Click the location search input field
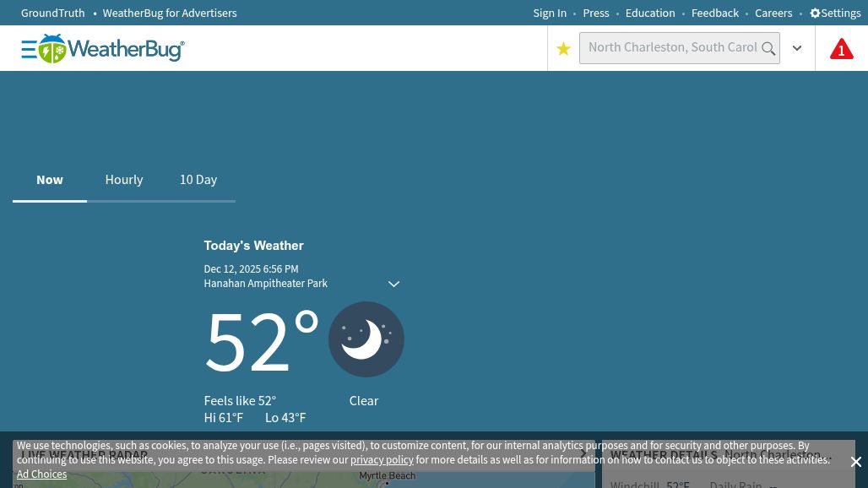Image resolution: width=868 pixels, height=488 pixels. tap(671, 48)
